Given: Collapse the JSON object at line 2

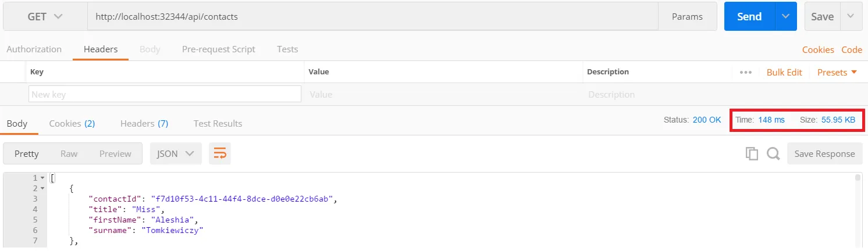Looking at the screenshot, I should [42, 188].
